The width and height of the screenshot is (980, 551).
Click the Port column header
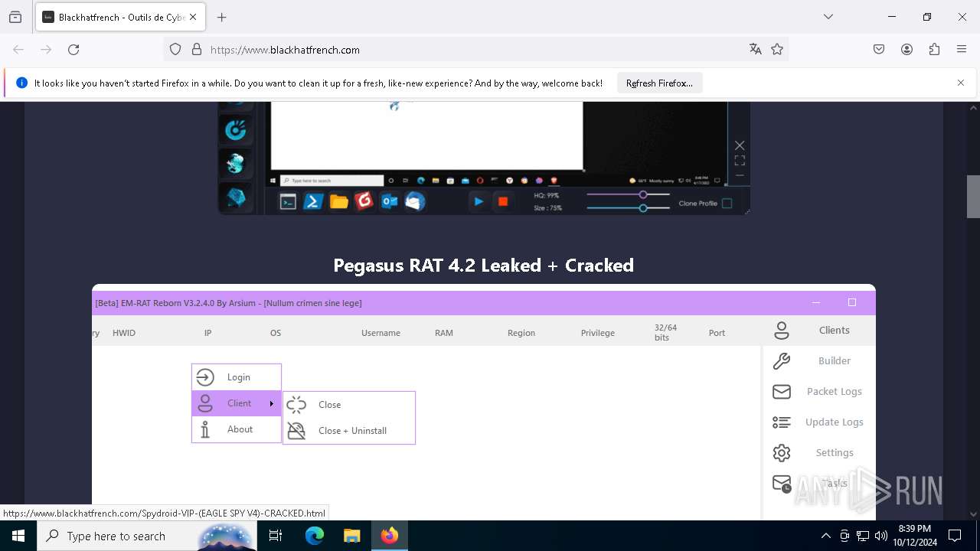point(717,333)
